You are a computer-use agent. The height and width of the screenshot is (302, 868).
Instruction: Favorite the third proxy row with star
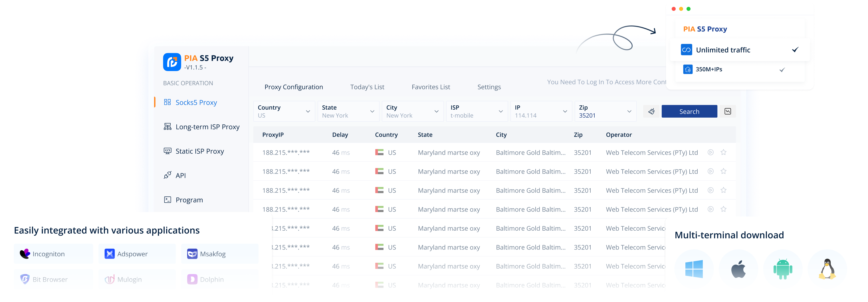[723, 190]
